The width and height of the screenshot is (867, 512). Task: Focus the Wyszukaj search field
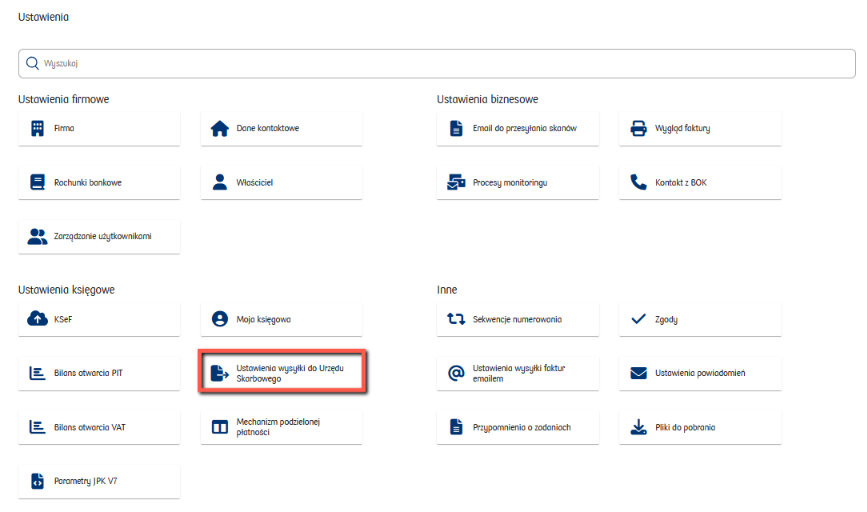pos(437,64)
